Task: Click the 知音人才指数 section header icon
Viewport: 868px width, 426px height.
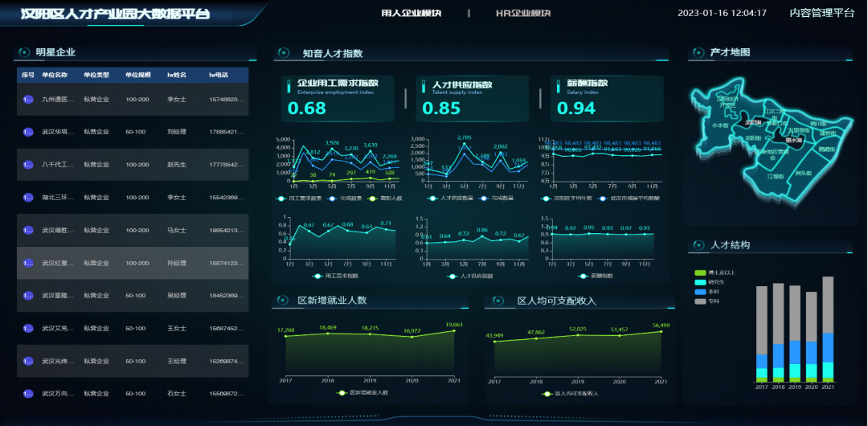Action: click(283, 53)
